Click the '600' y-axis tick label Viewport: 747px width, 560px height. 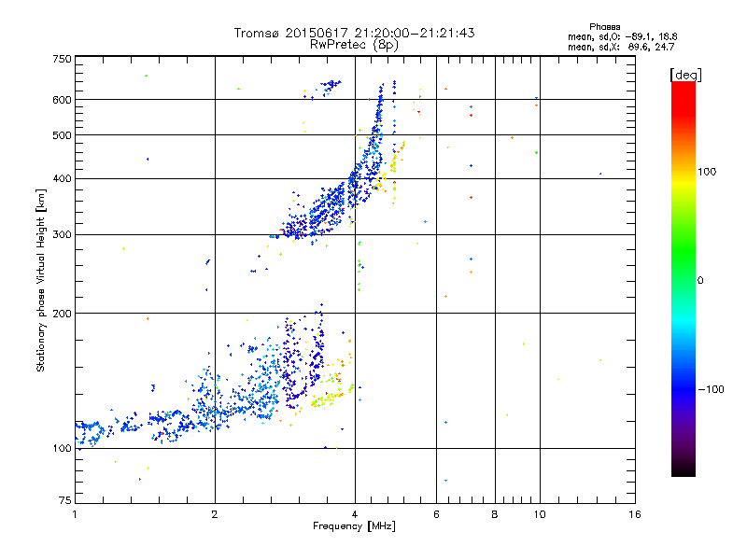63,100
